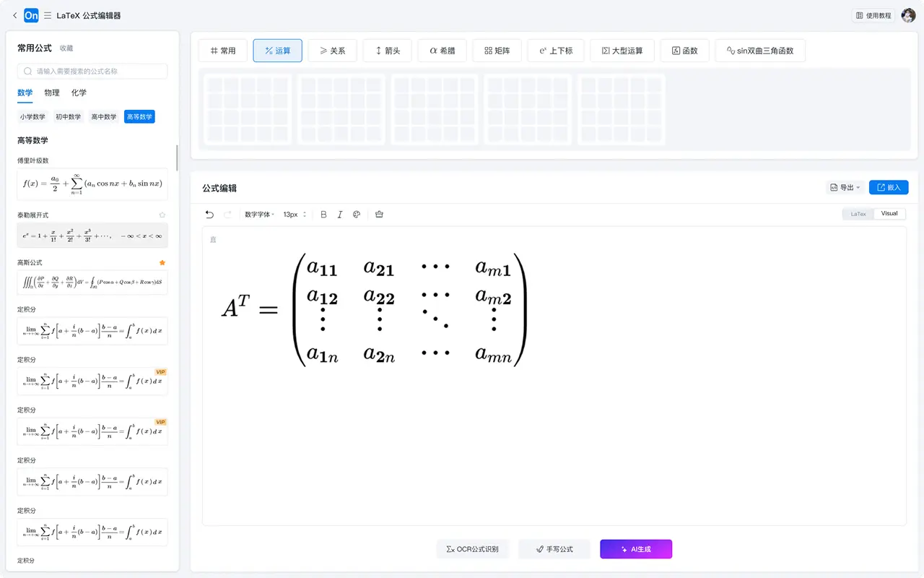Image resolution: width=924 pixels, height=578 pixels.
Task: Launch the AI生成 generation feature
Action: tap(636, 549)
